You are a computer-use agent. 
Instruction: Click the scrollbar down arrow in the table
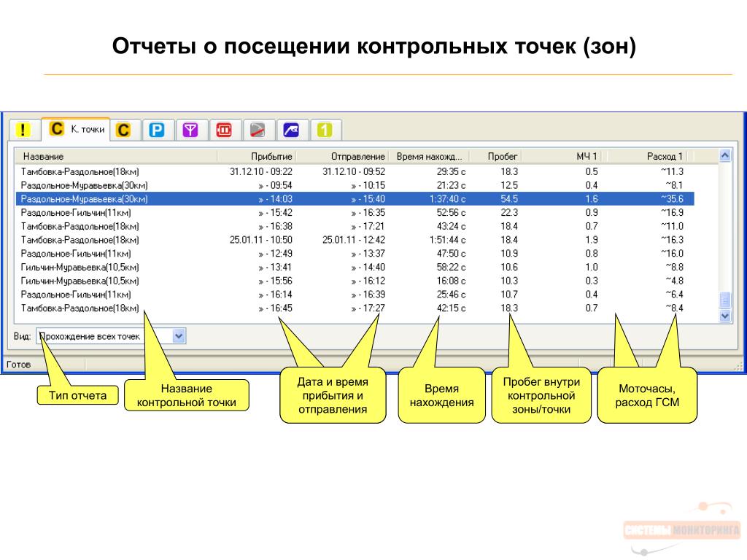pos(724,315)
